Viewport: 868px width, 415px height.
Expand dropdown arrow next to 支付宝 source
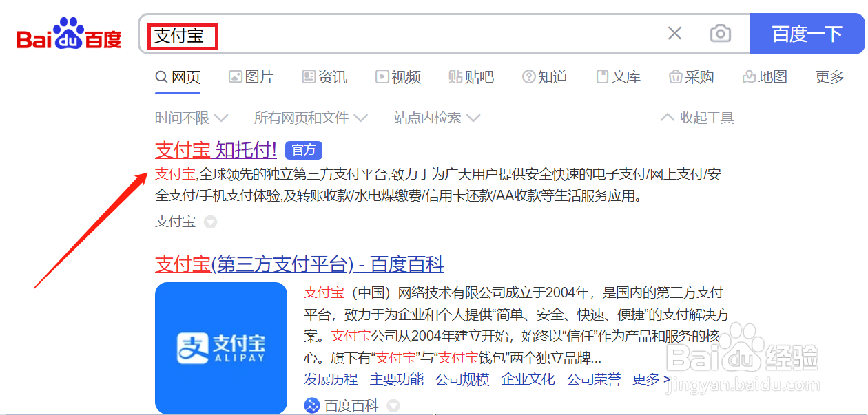211,222
